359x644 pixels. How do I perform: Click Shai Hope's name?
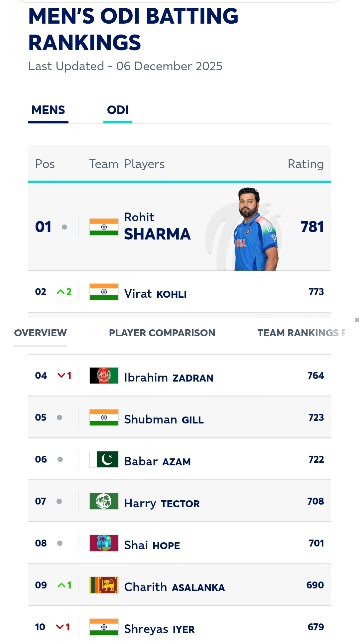(x=151, y=545)
